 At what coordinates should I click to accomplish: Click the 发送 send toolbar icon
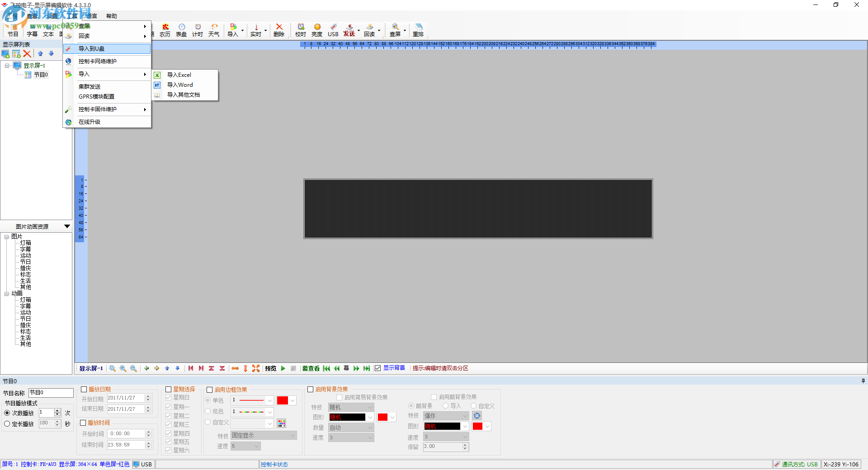pos(349,30)
